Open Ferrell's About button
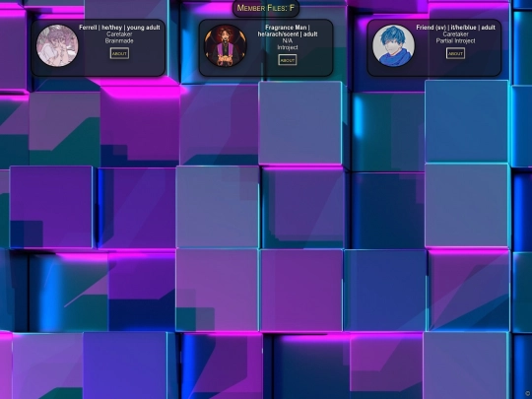This screenshot has height=399, width=532. click(x=119, y=53)
